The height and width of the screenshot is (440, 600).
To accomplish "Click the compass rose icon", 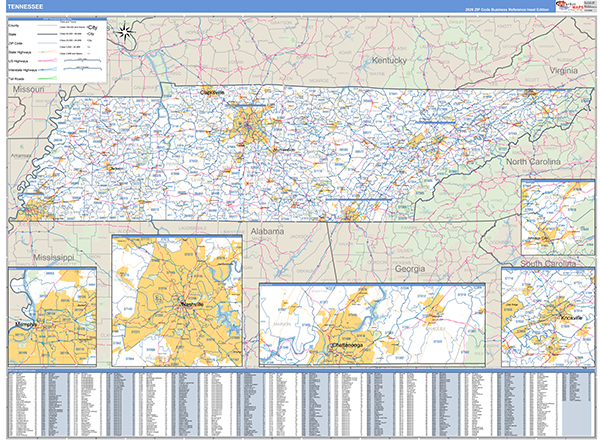I will coord(125,31).
